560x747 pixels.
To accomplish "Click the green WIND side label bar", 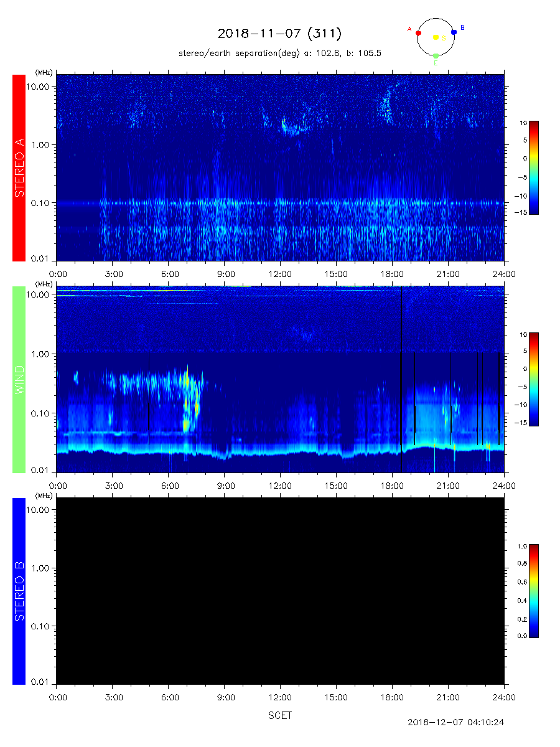I will click(19, 379).
